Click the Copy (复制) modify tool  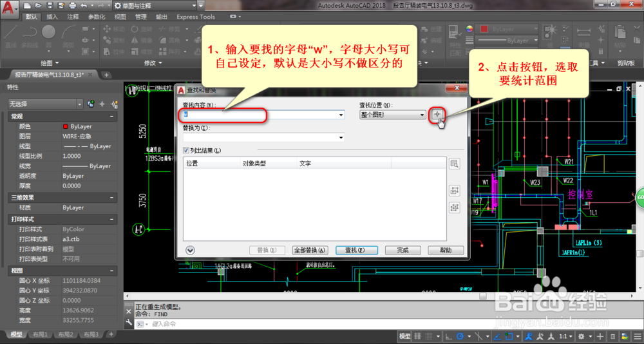114,41
